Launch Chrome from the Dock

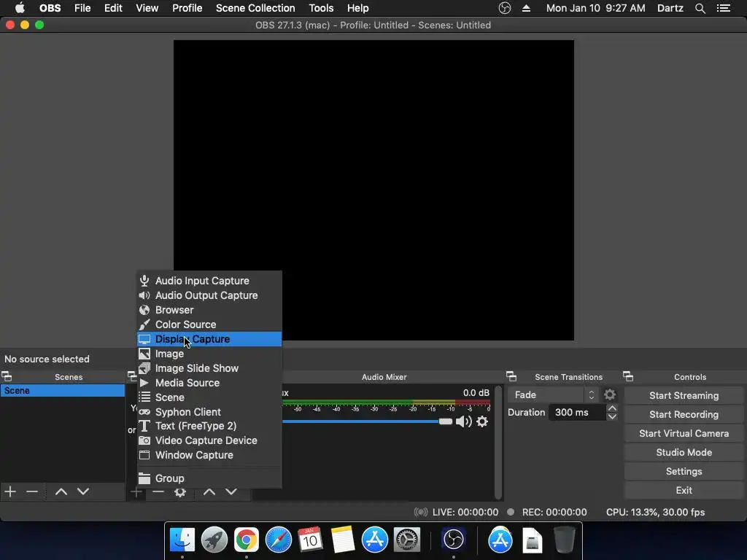coord(246,540)
